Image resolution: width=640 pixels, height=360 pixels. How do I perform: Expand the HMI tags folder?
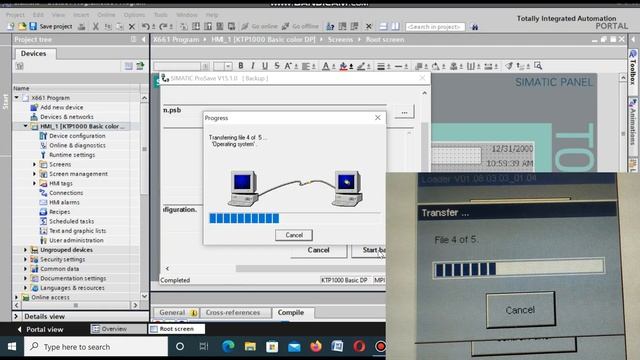[35, 183]
